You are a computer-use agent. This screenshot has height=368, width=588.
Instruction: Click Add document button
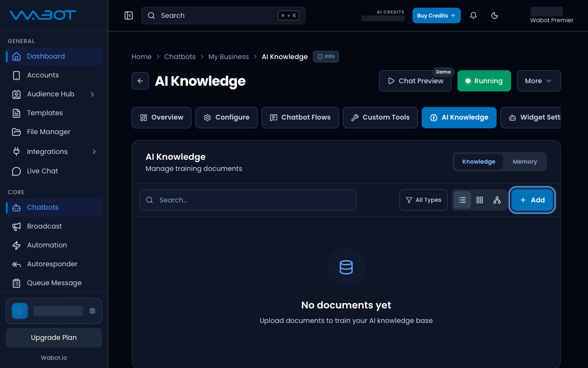(x=532, y=200)
